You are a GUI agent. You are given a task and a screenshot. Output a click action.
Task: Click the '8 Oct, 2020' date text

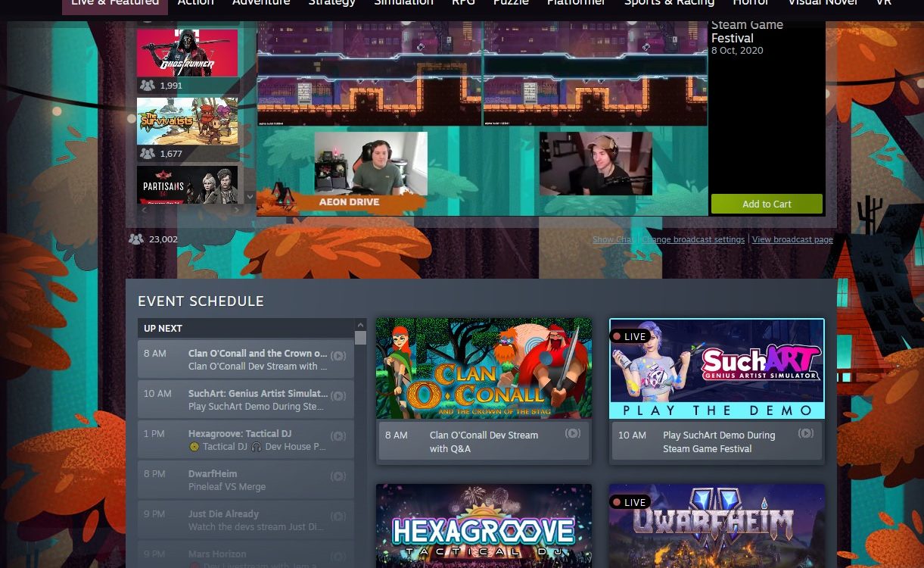tap(737, 51)
